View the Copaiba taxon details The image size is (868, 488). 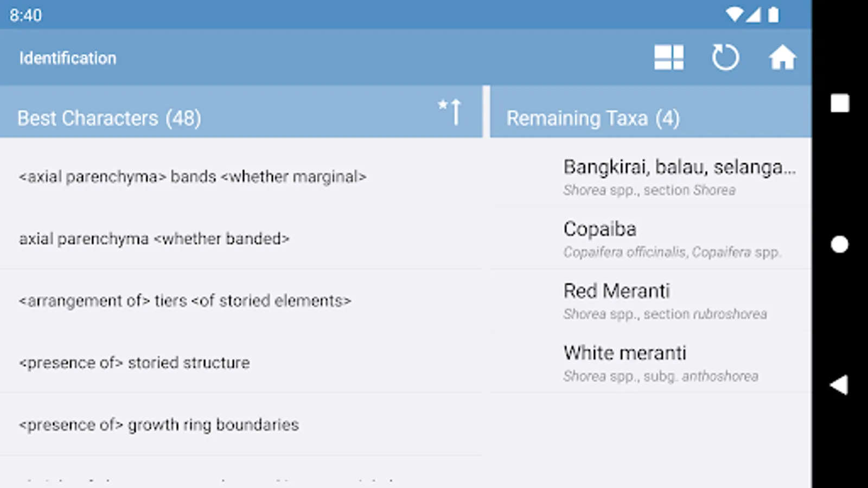point(672,239)
